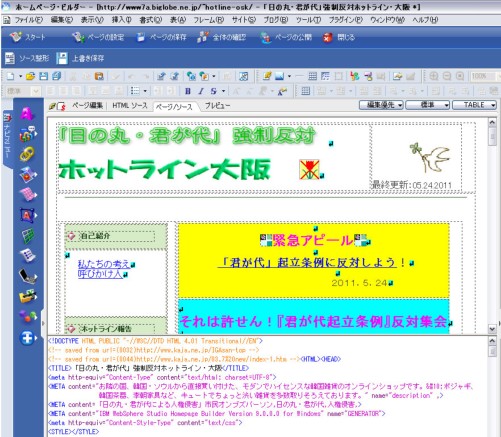Click the colored spheres icon in sidebar
Viewport: 501px width, 437px height.
[28, 317]
